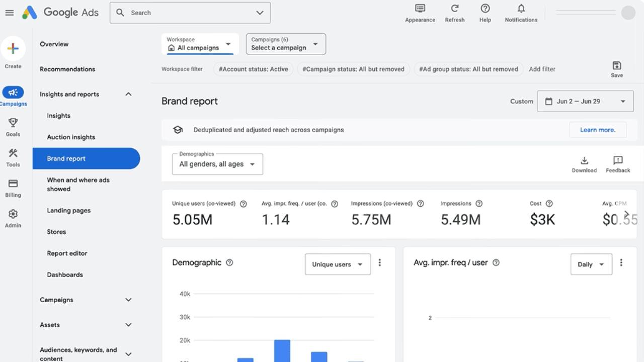Open the Notifications bell
Viewport: 644px width, 362px height.
[521, 9]
